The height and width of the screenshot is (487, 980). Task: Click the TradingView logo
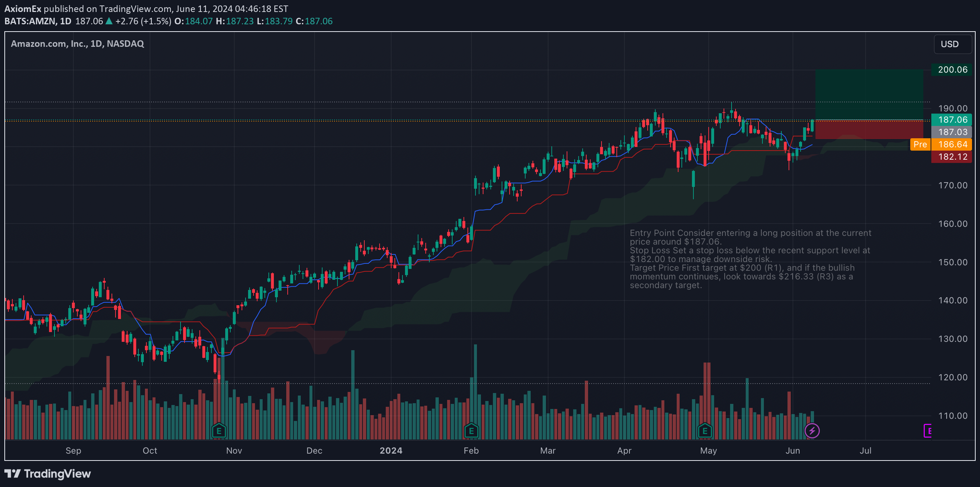coord(48,474)
